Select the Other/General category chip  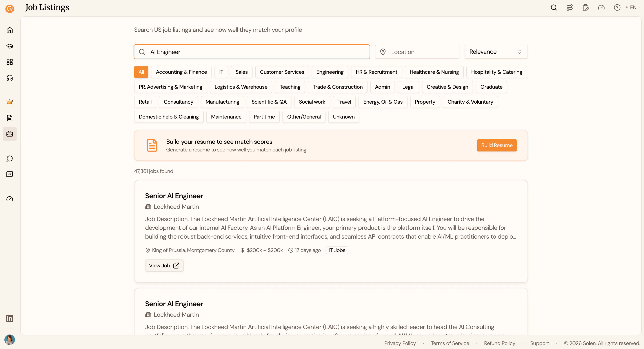click(304, 117)
